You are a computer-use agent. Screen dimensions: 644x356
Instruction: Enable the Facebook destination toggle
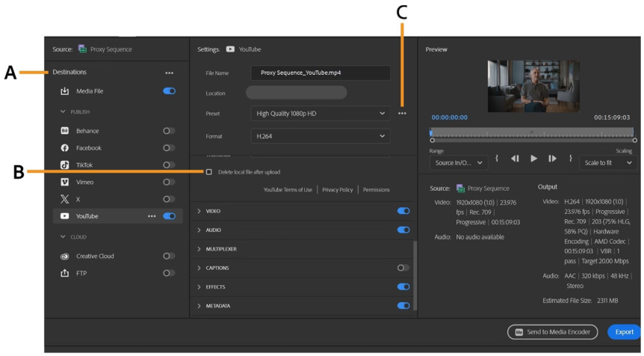pyautogui.click(x=169, y=148)
